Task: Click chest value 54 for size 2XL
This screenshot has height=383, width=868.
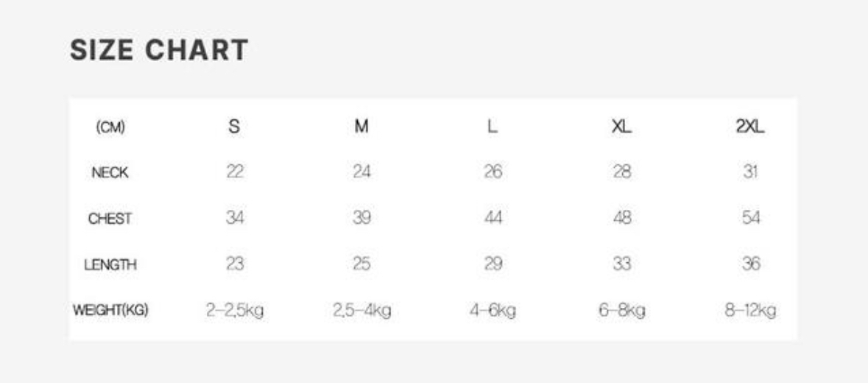Action: point(750,218)
